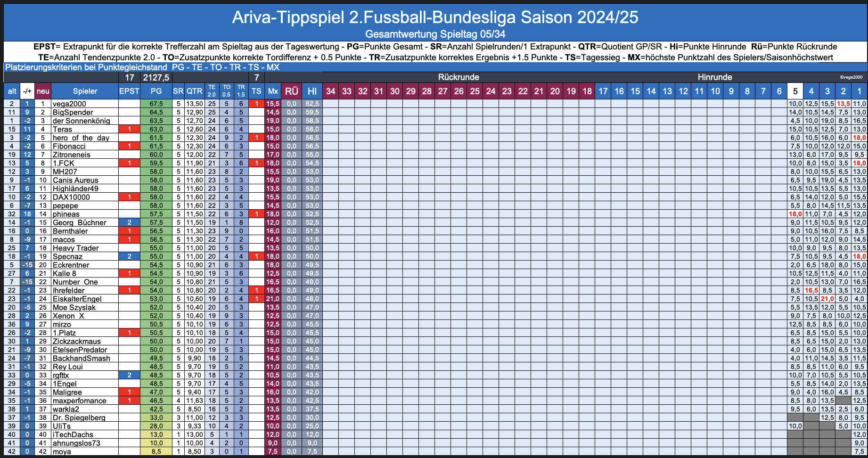868x458 pixels.
Task: Click the 'TS' column header
Action: click(256, 91)
